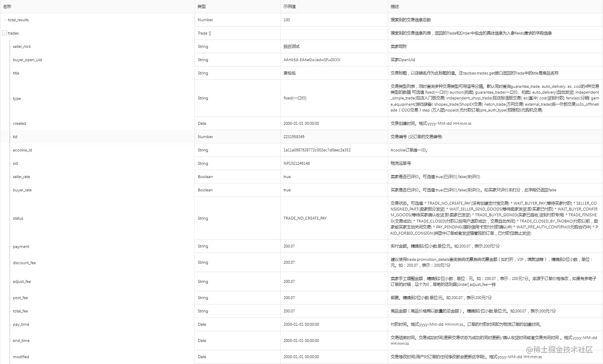Viewport: 603px width, 364px height.
Task: Select the payment field row
Action: coord(21,246)
